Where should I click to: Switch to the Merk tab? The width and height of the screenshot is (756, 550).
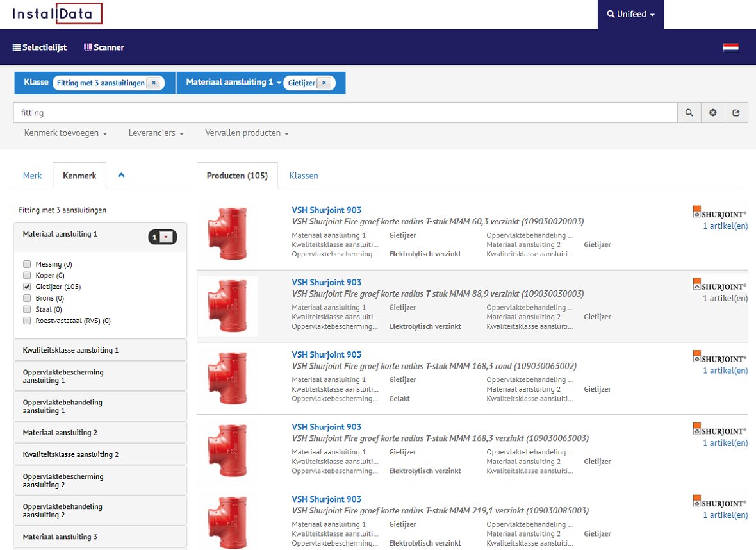33,176
